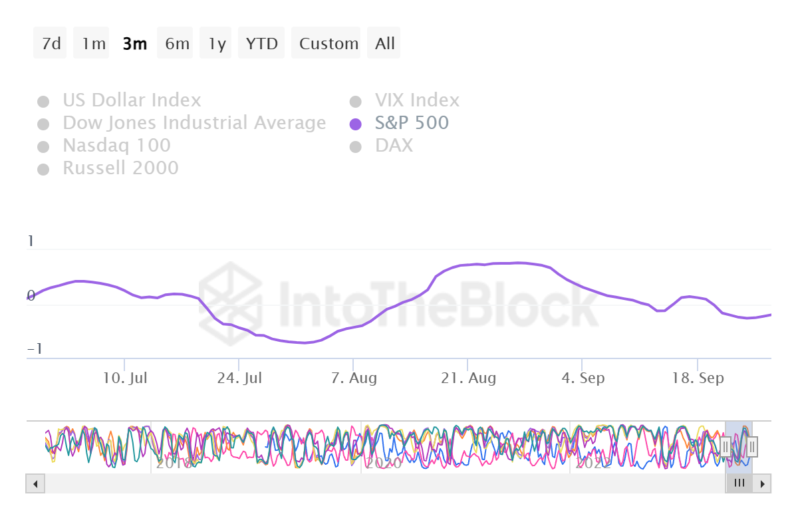Click the right zoom handle in the navigator

pos(751,447)
